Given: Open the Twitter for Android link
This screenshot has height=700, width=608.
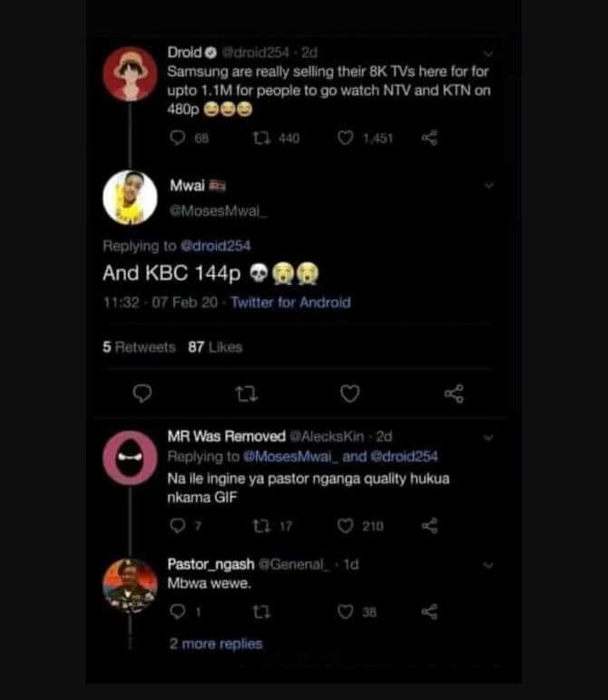Looking at the screenshot, I should pyautogui.click(x=290, y=303).
